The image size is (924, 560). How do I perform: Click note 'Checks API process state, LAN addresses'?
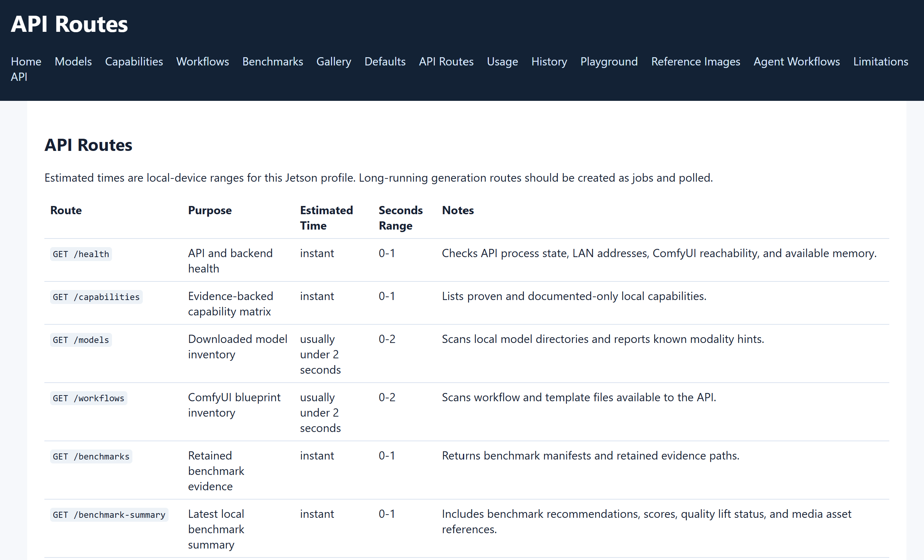click(x=659, y=254)
